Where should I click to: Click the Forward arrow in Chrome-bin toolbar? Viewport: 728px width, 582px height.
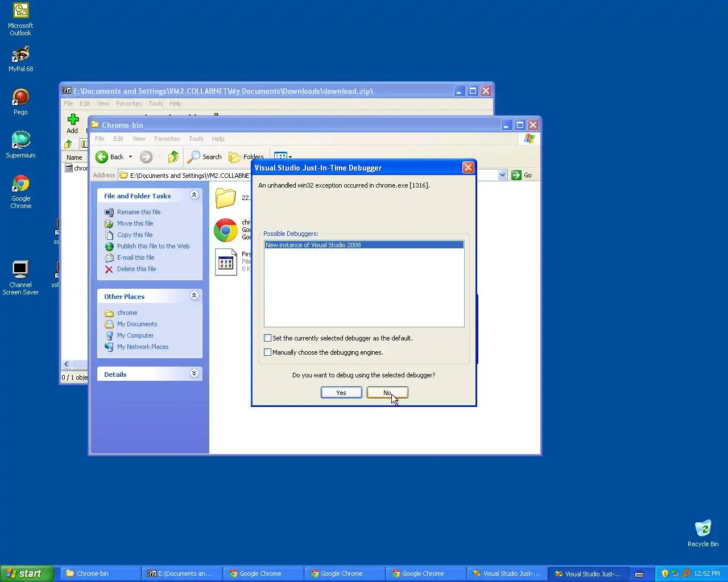click(x=146, y=157)
